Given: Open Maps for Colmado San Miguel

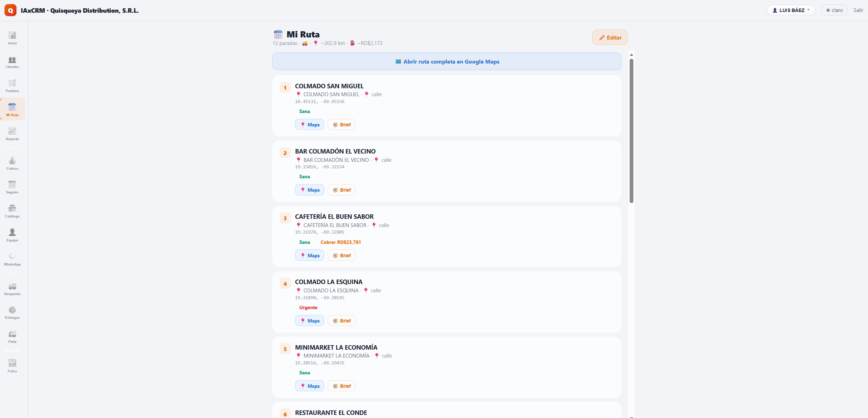Looking at the screenshot, I should (309, 125).
